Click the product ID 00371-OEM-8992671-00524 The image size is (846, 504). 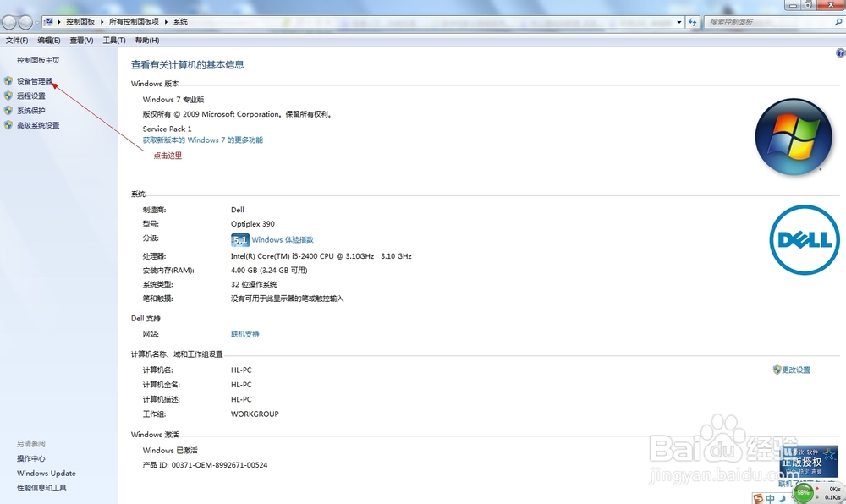click(x=220, y=465)
